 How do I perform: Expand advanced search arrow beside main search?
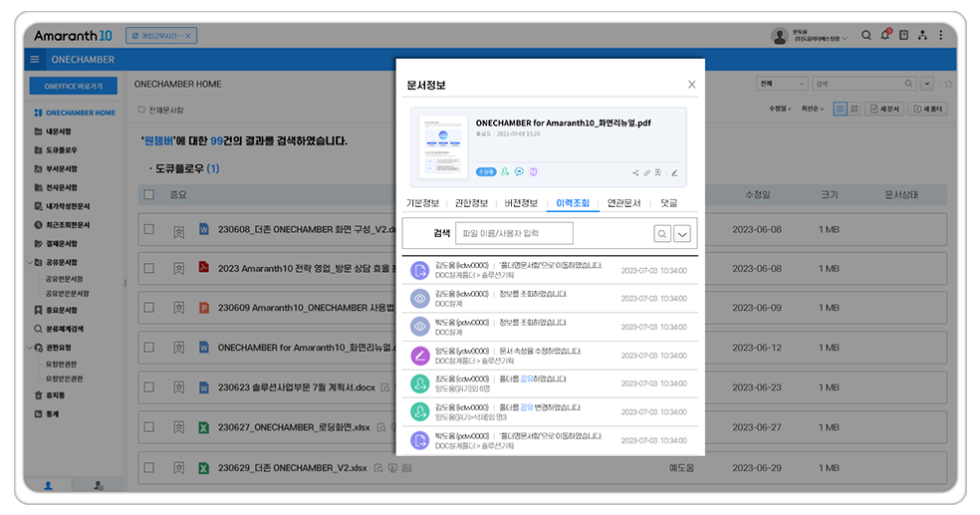[927, 84]
